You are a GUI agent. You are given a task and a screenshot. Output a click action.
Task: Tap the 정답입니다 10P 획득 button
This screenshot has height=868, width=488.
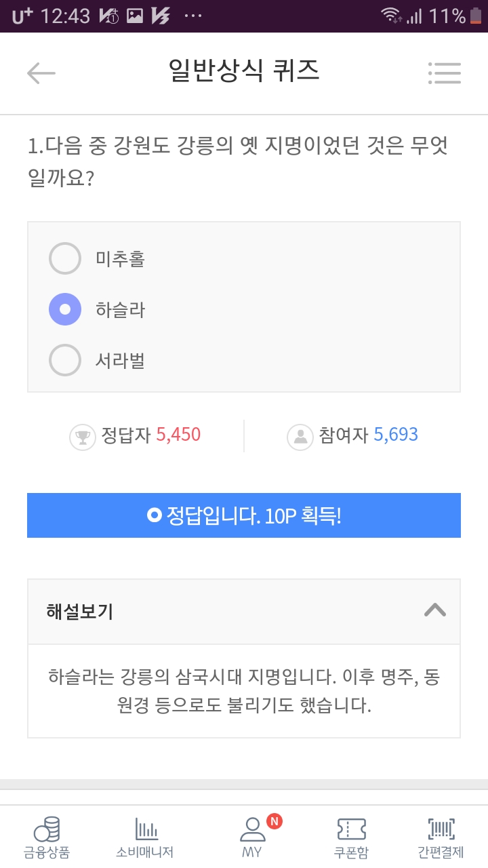tap(244, 515)
